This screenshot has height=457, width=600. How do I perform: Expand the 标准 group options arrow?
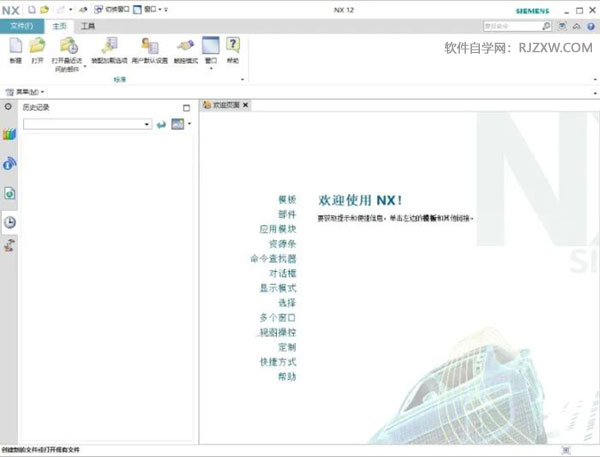[x=242, y=80]
